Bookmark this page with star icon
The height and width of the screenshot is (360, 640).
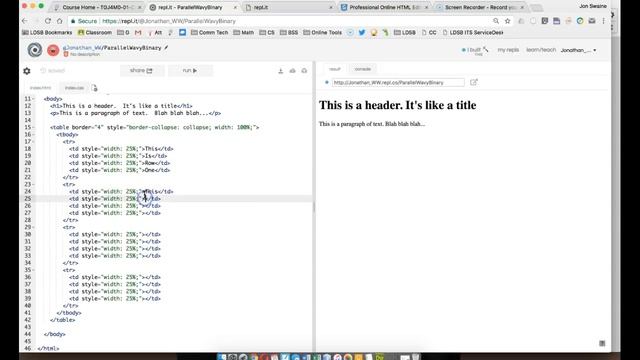coord(507,21)
